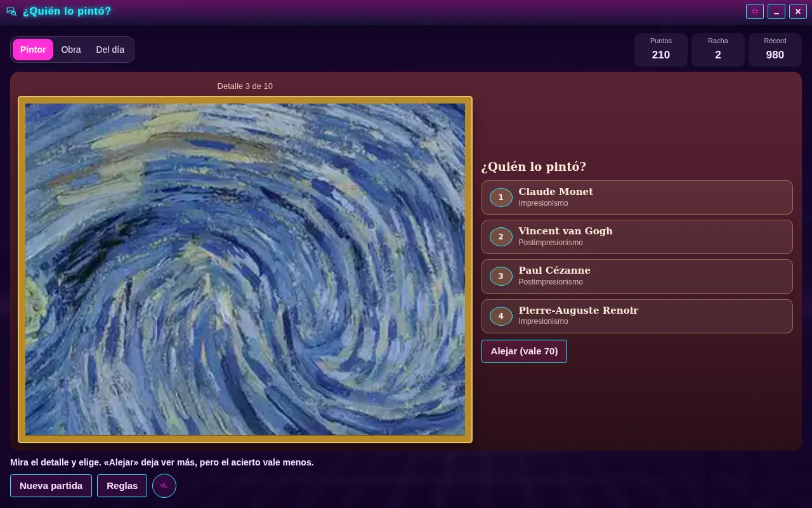Choose answer Pierre-Auguste Renoir
Screen dimensions: 812x508
click(637, 316)
